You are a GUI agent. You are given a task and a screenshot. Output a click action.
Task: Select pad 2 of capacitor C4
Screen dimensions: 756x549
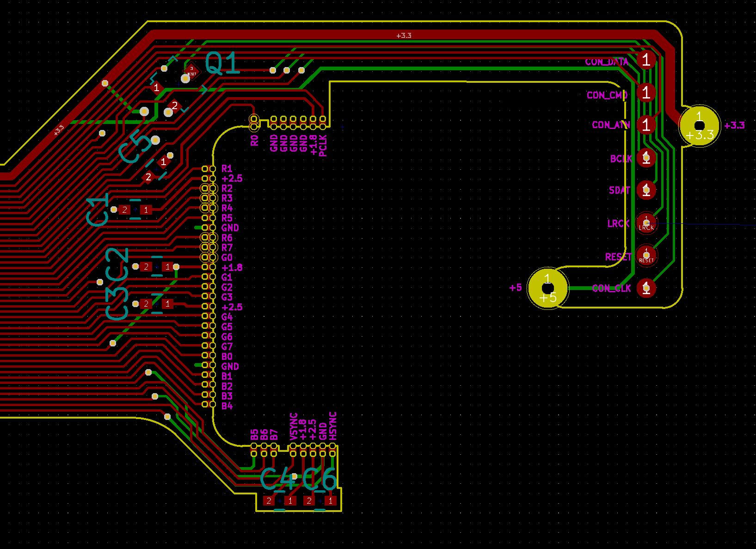269,500
